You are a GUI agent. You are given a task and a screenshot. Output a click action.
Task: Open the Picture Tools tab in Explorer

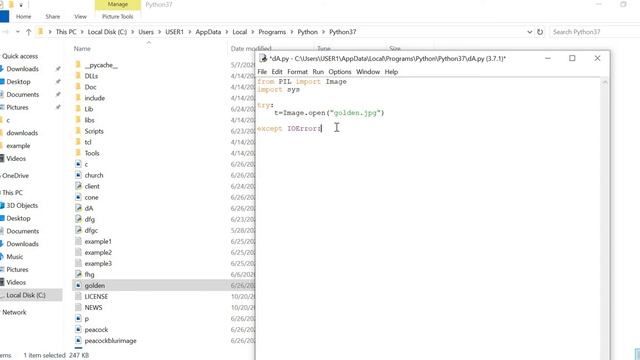coord(118,16)
